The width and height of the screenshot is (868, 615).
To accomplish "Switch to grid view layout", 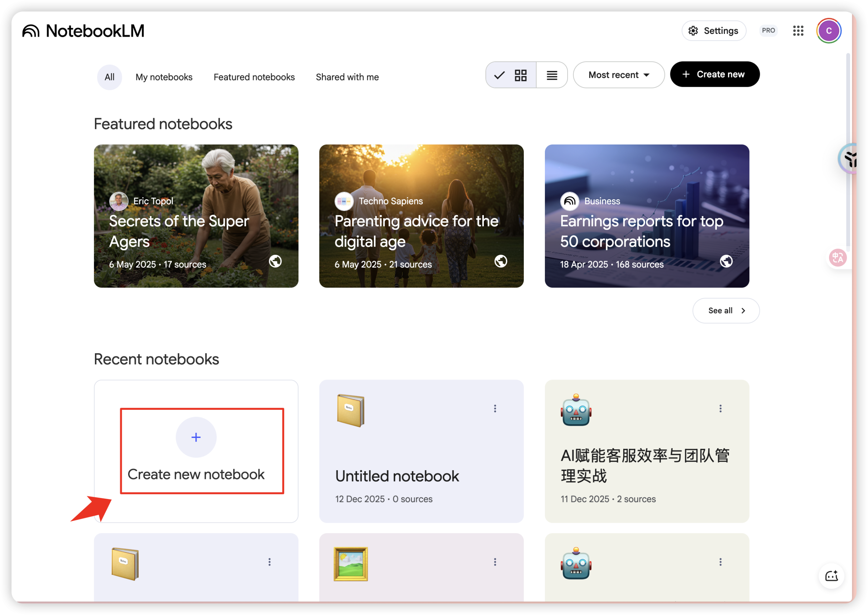I will click(x=520, y=75).
